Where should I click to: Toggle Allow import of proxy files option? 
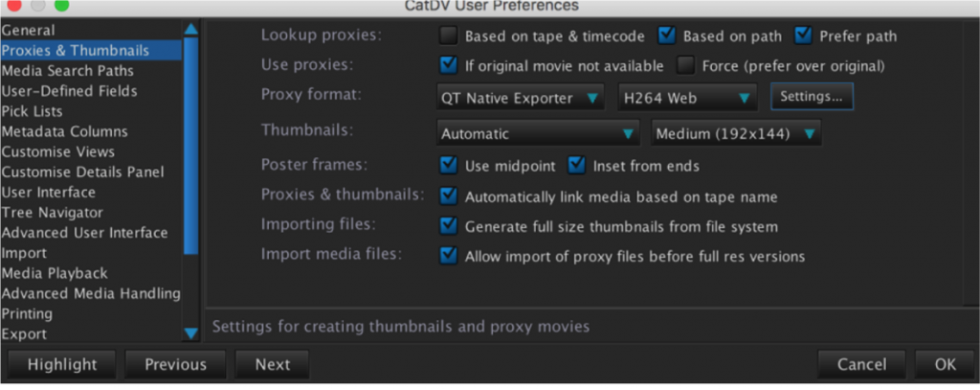[449, 256]
